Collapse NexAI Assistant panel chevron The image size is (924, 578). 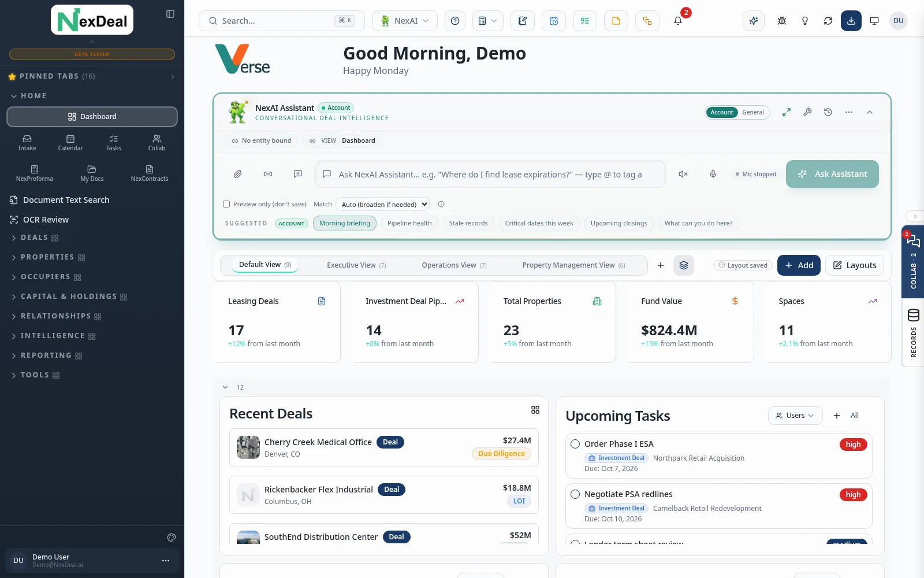click(x=870, y=112)
